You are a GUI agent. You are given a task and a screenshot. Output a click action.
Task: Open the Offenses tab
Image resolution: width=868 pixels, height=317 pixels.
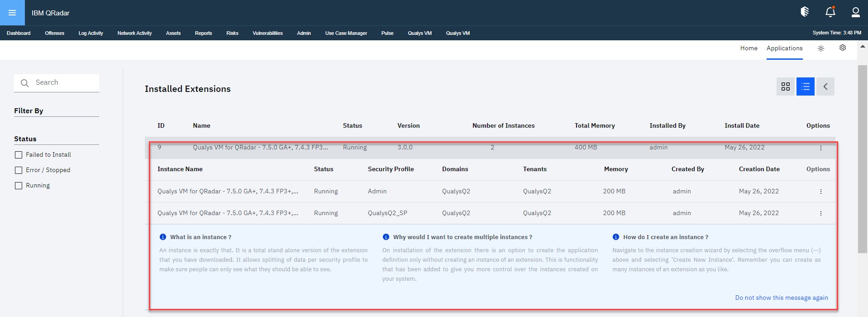point(54,33)
